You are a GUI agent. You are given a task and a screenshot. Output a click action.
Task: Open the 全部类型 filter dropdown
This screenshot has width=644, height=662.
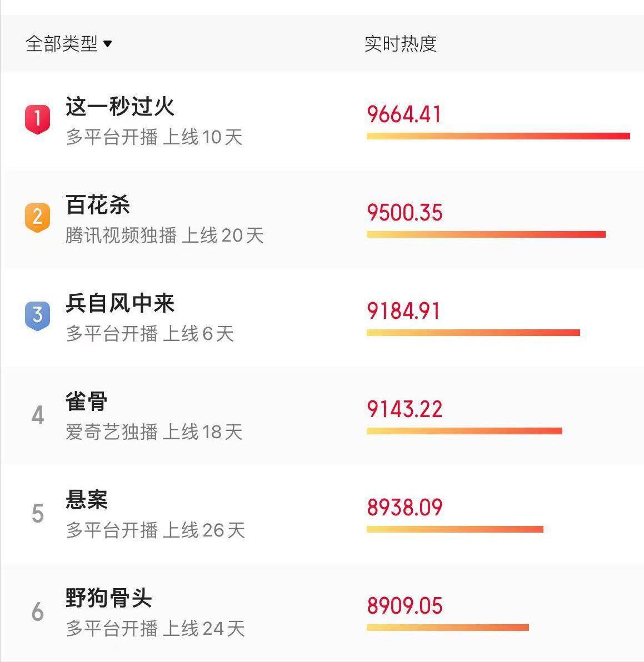coord(68,43)
